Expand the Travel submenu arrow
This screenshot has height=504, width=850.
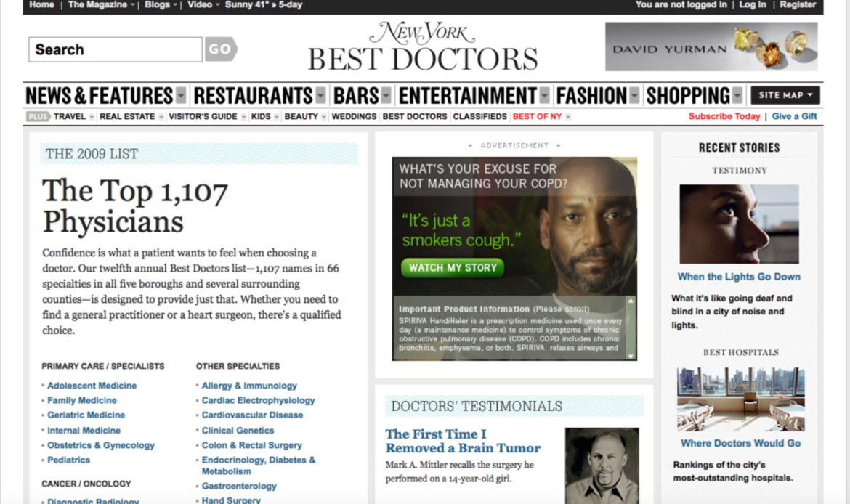(x=92, y=117)
